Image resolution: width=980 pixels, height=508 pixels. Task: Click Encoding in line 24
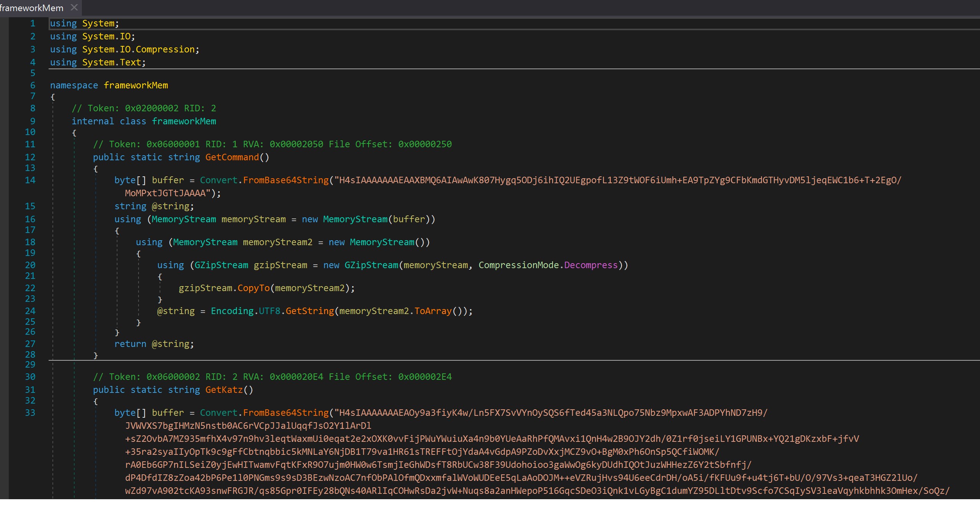click(232, 311)
